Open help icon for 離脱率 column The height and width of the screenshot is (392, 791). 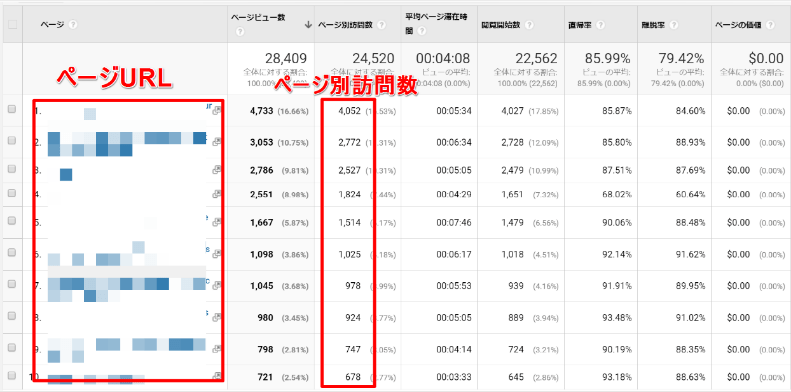[x=673, y=25]
